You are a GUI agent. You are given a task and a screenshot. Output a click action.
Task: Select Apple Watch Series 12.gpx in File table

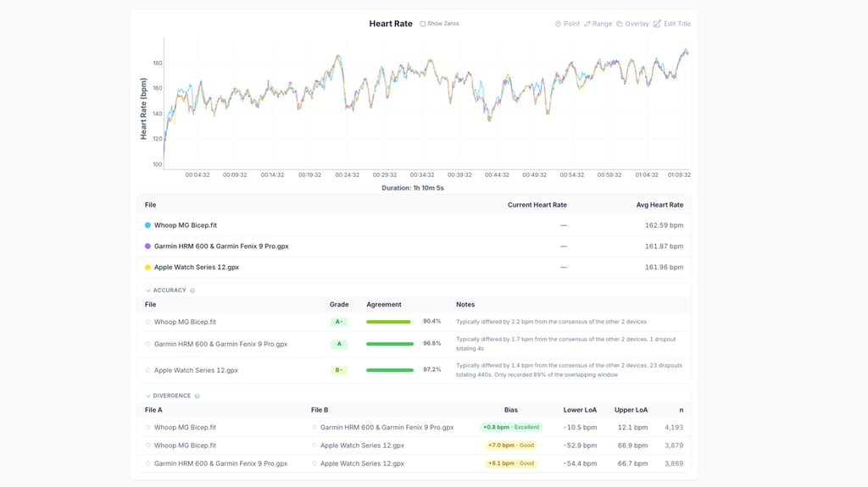(x=197, y=268)
